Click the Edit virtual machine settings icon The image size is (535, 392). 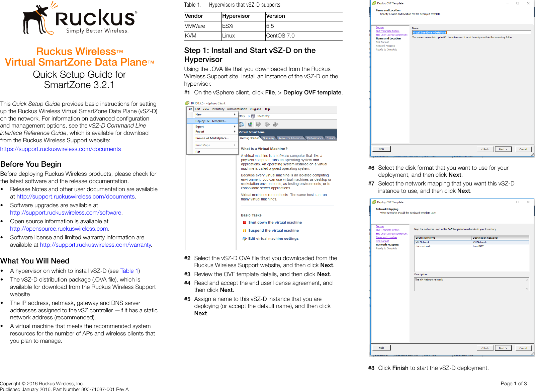point(245,239)
